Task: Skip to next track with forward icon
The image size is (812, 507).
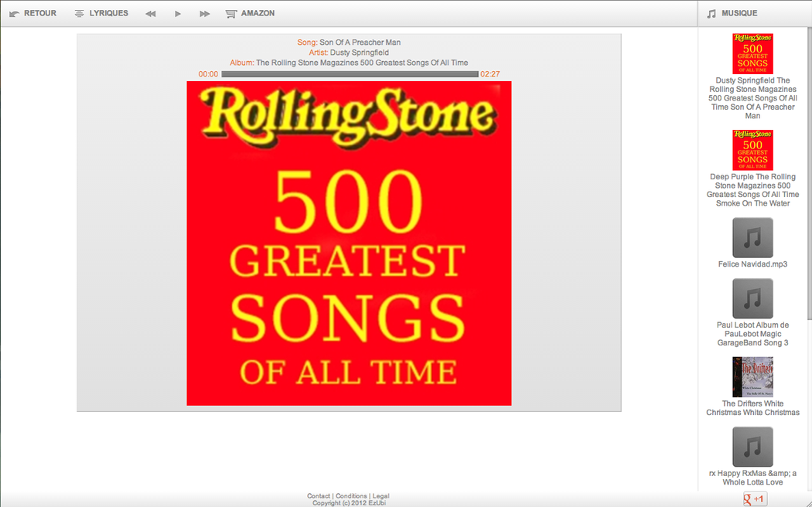Action: (x=204, y=14)
